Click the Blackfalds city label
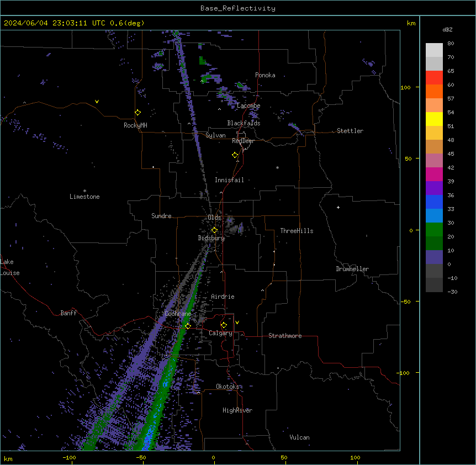This screenshot has height=465, width=476. 244,123
